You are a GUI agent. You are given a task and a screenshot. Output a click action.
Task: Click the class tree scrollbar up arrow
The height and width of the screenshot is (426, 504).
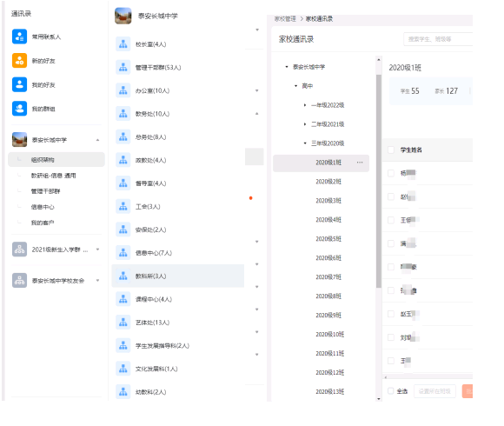(x=379, y=59)
